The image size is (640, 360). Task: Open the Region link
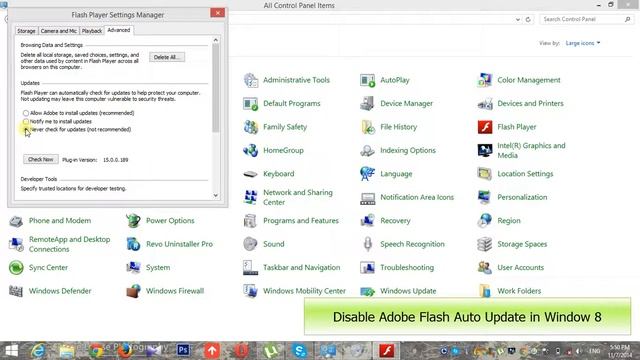509,221
